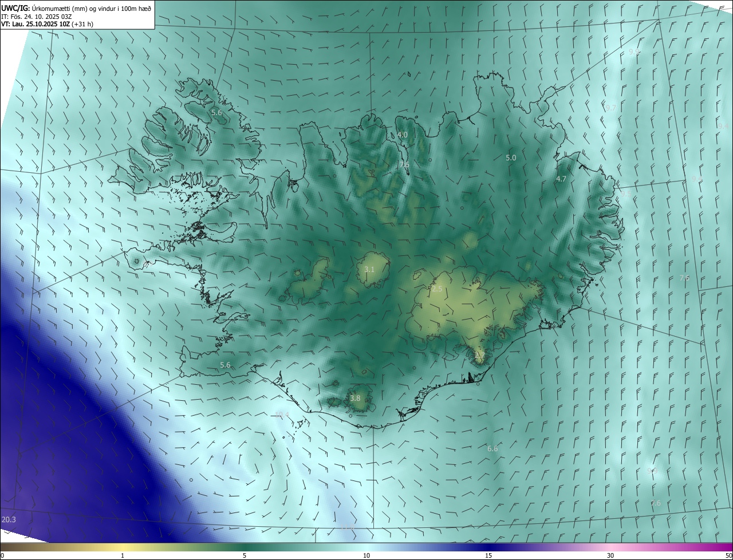This screenshot has height=560, width=733.
Task: Click the 5.0 value in northeast Iceland
Action: [511, 157]
